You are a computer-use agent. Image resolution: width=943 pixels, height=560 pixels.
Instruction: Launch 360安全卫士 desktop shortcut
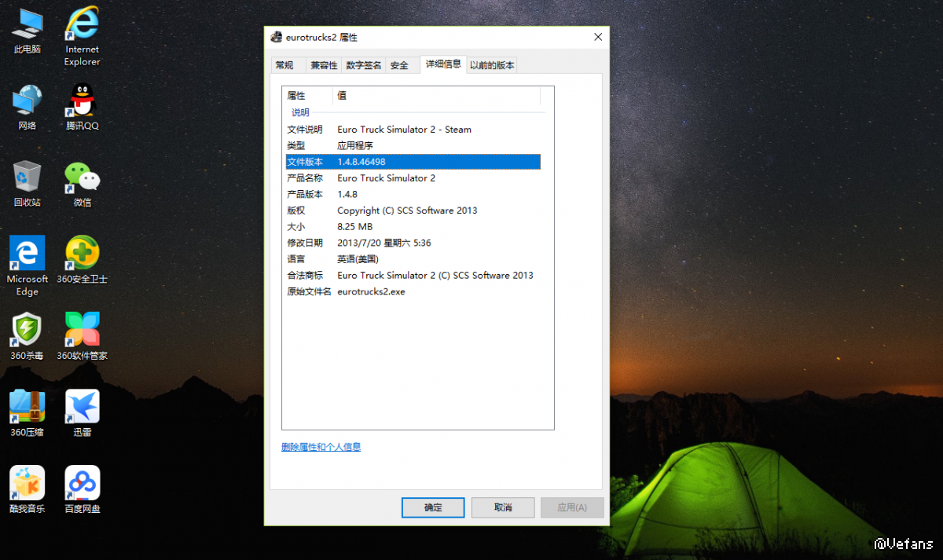(82, 260)
